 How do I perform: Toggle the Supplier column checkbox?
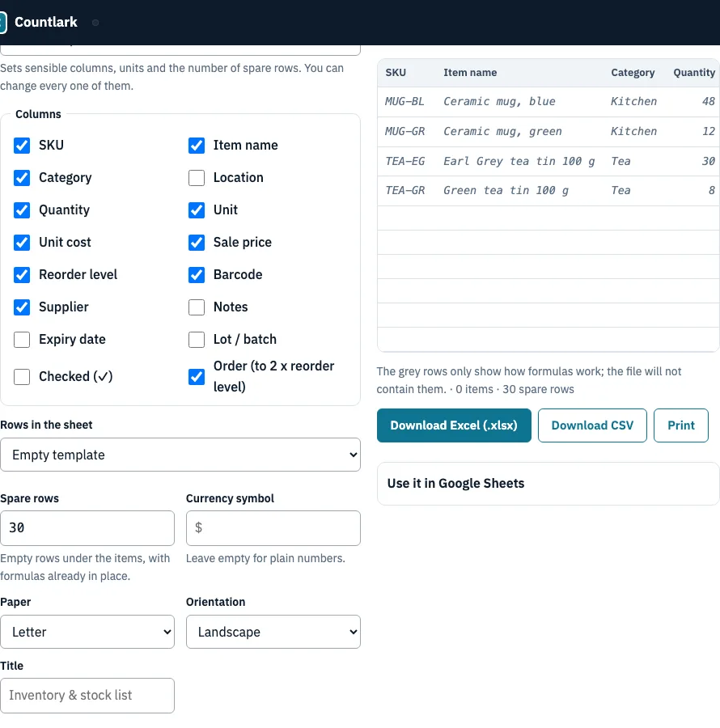tap(22, 307)
